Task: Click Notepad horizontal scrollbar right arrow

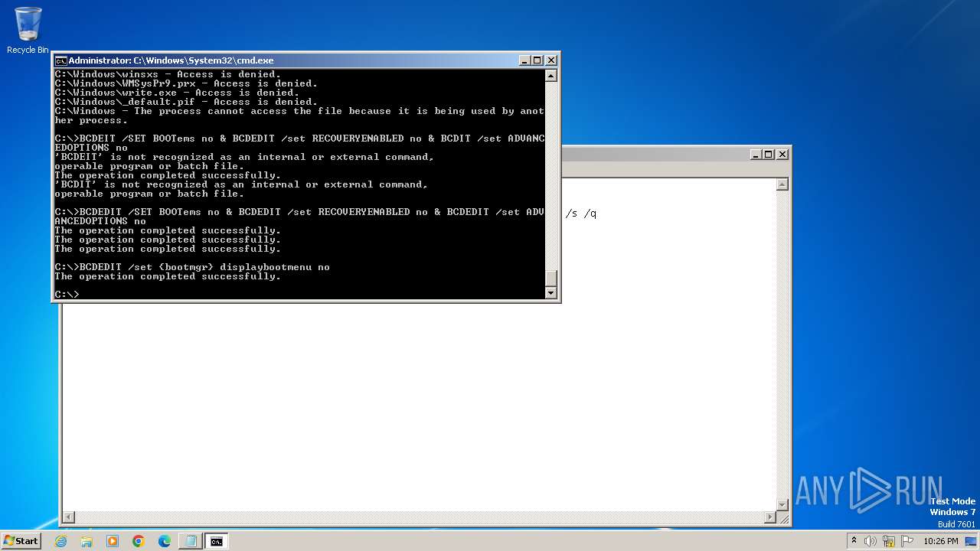Action: [x=769, y=517]
